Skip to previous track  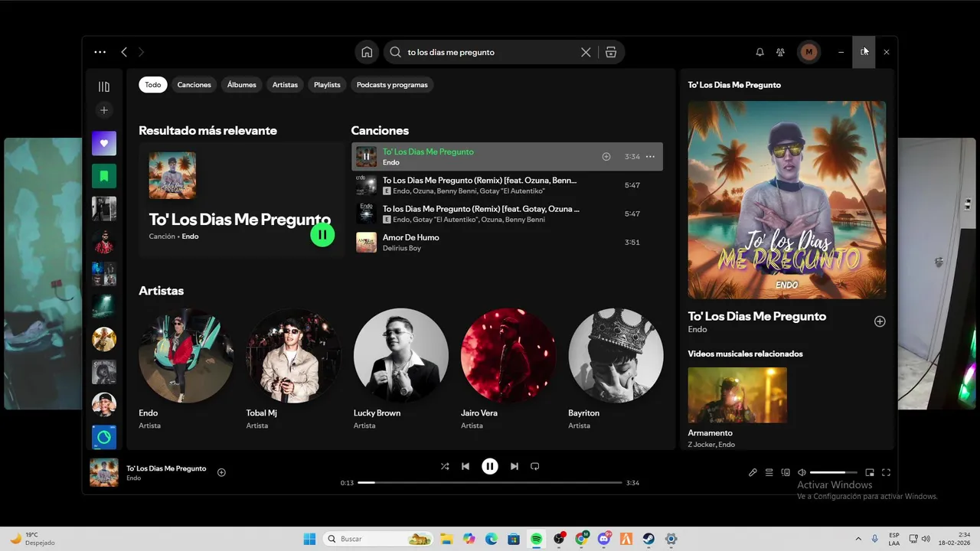(x=465, y=466)
